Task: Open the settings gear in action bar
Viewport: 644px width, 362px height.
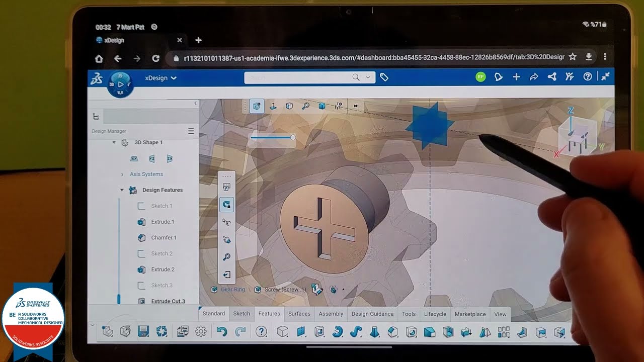Action: click(x=201, y=331)
